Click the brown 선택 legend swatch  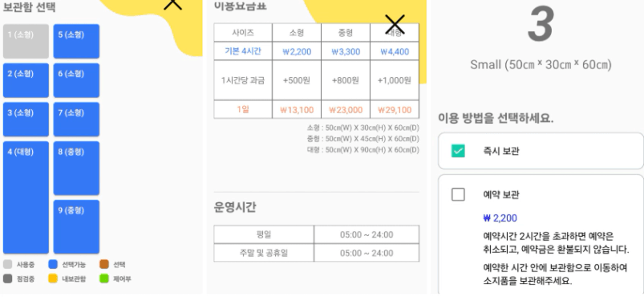104,264
